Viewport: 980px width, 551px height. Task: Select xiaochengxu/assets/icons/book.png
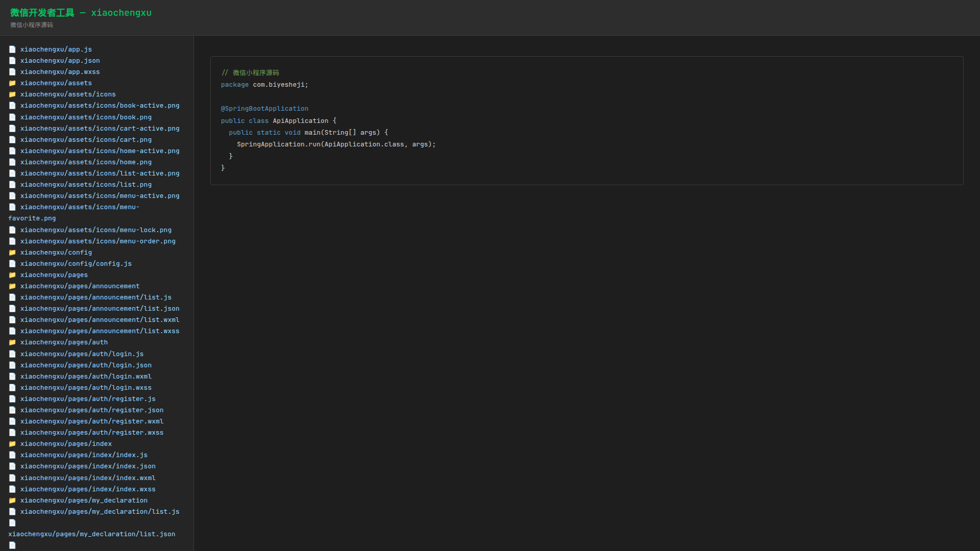pyautogui.click(x=86, y=117)
